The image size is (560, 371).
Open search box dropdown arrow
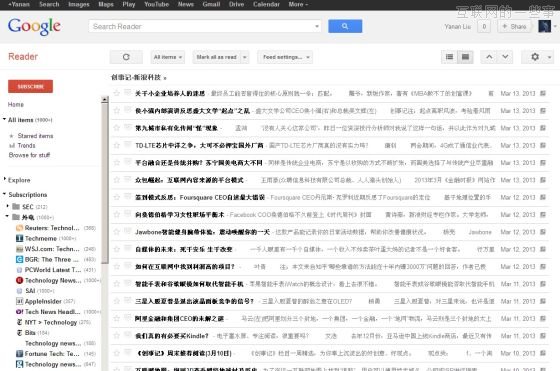coord(316,26)
